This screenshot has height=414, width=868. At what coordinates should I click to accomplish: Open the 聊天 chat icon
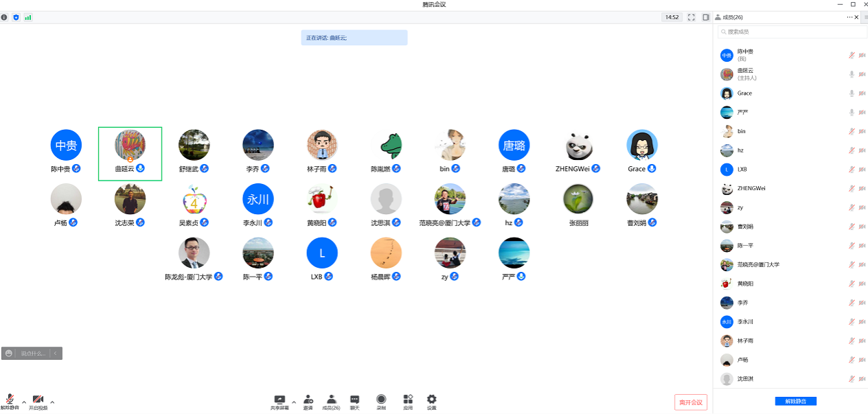[354, 401]
